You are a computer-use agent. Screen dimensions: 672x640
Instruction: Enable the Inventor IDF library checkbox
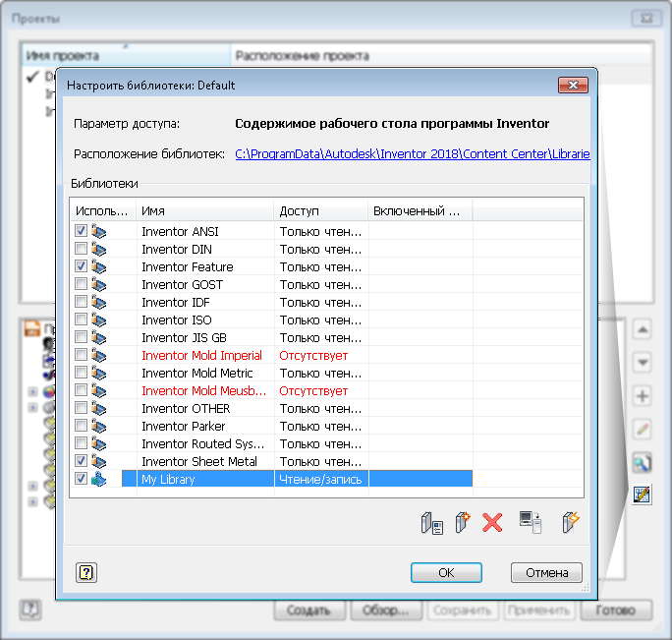point(81,301)
